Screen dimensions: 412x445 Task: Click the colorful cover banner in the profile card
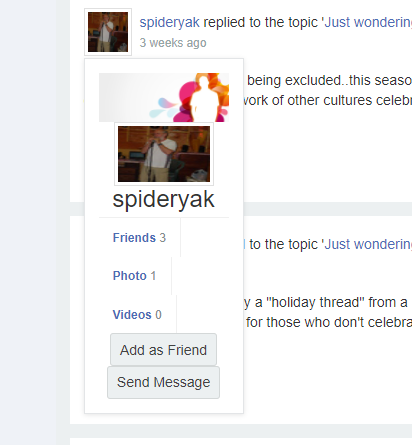click(164, 97)
